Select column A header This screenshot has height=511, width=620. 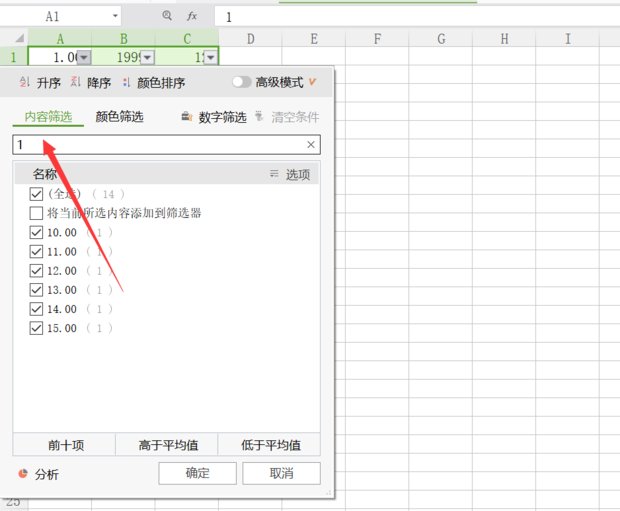tap(60, 39)
